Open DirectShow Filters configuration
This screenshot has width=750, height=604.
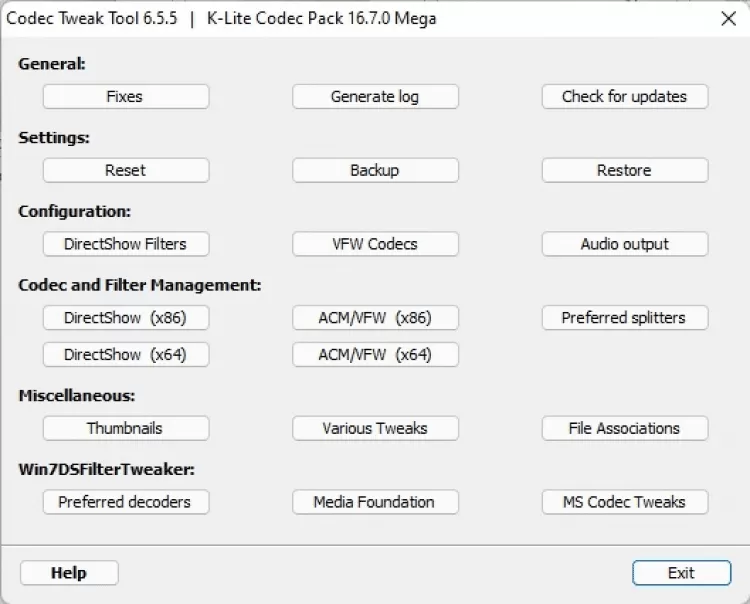pos(125,244)
